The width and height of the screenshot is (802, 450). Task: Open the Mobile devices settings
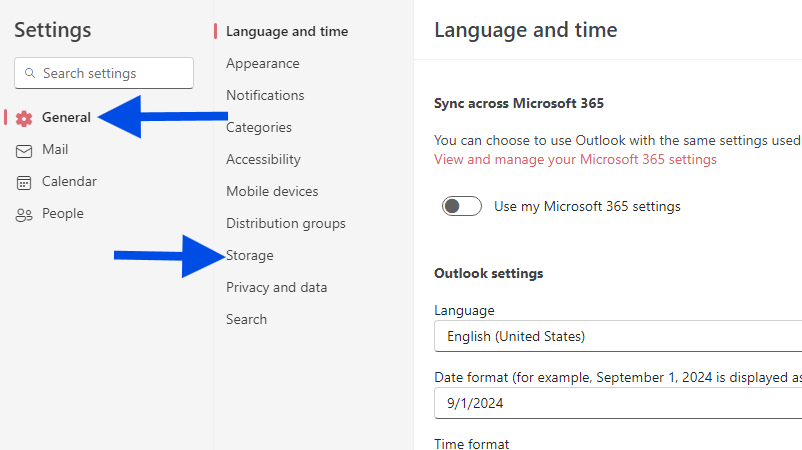(272, 191)
